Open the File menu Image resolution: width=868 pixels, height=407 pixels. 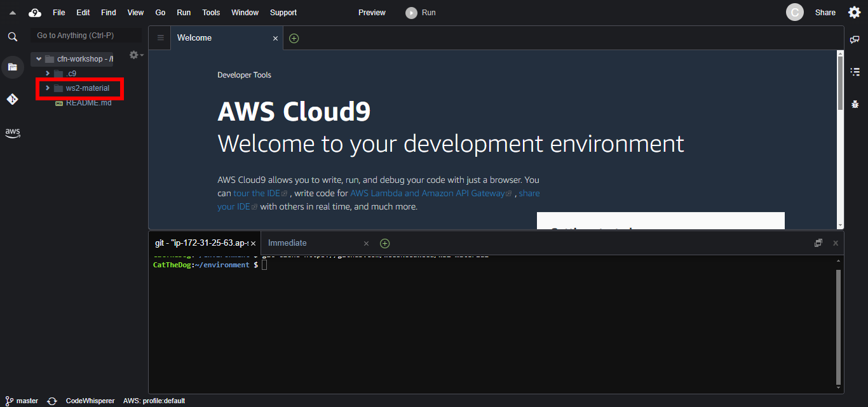point(58,13)
